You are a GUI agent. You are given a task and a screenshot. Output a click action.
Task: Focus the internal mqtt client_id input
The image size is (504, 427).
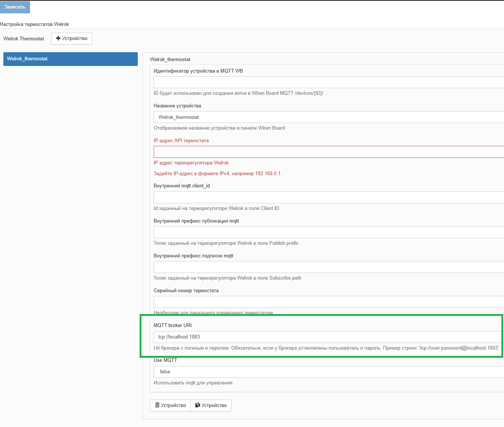[x=328, y=197]
